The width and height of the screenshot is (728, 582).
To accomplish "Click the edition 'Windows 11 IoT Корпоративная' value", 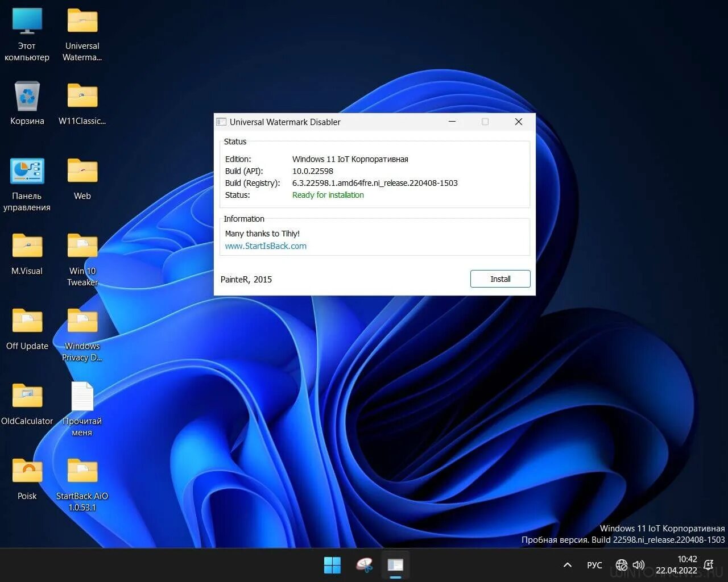I will coord(350,159).
